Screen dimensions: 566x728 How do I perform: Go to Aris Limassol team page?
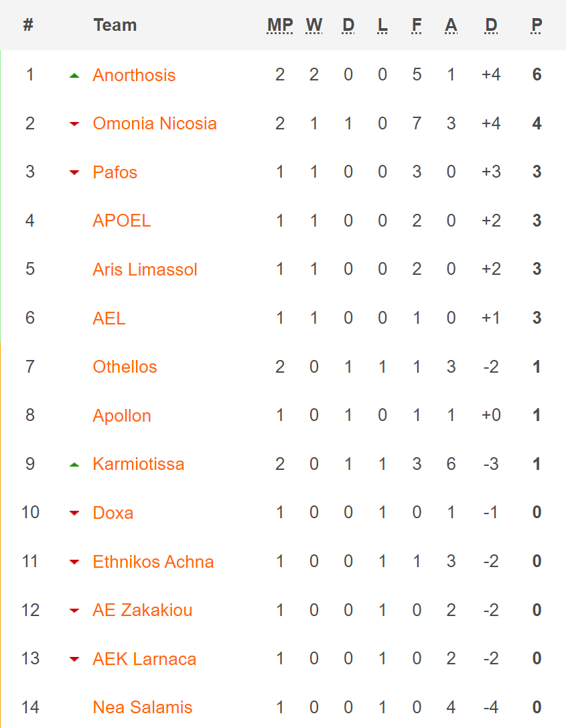click(x=145, y=269)
